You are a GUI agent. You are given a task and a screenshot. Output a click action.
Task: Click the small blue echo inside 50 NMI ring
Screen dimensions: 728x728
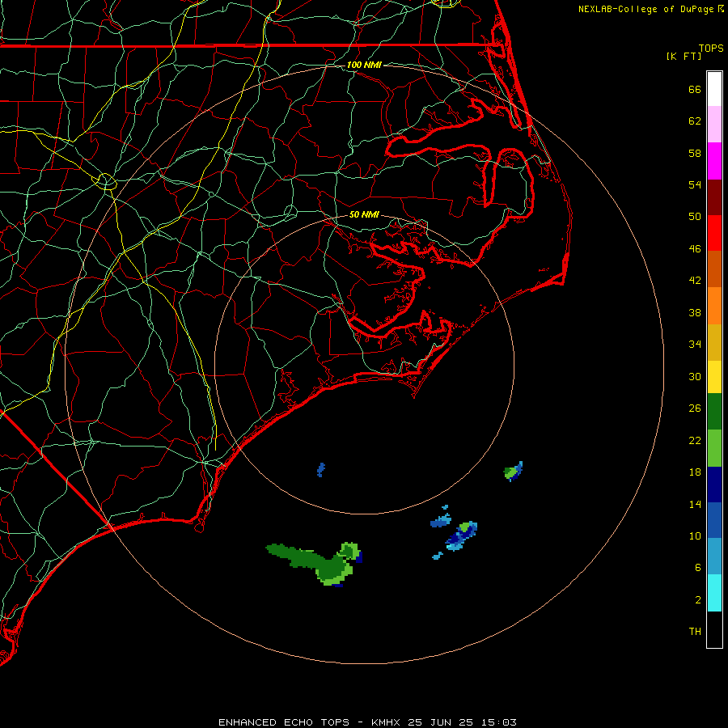[x=321, y=469]
